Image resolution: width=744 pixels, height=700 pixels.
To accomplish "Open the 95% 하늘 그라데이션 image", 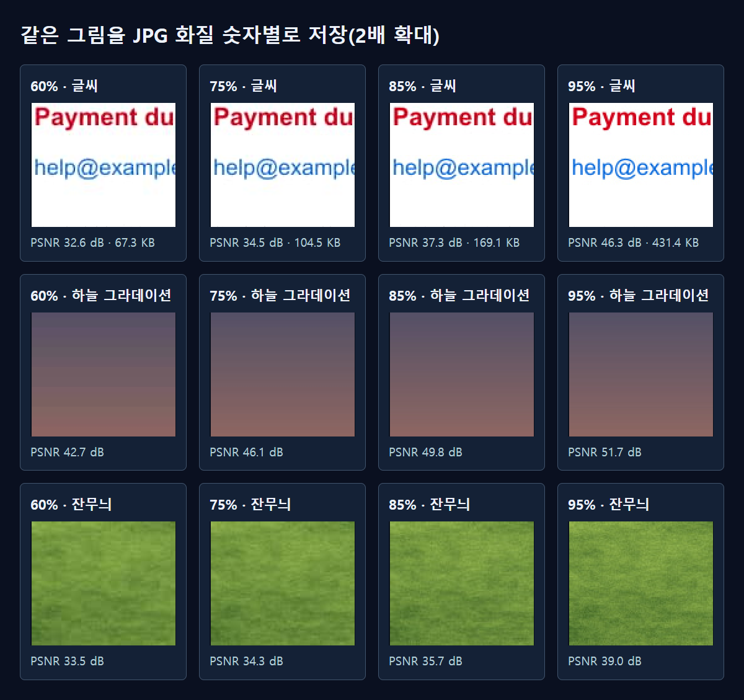I will coord(641,374).
